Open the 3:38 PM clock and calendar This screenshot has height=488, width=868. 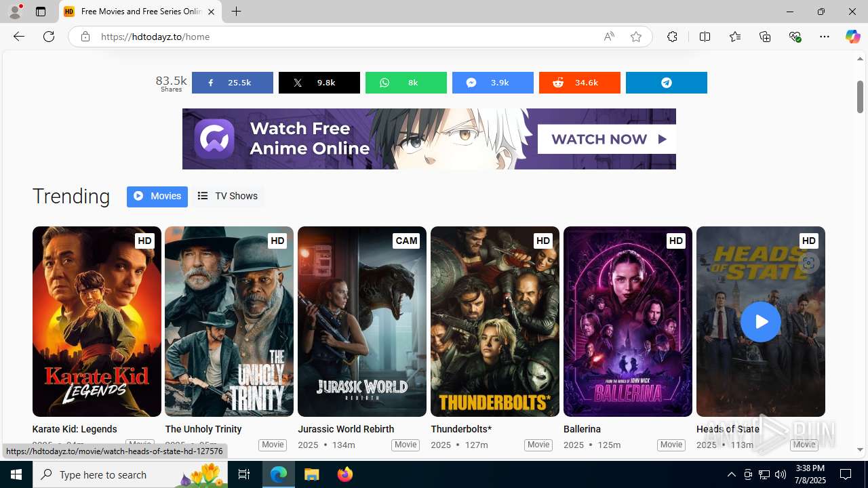[x=810, y=474]
